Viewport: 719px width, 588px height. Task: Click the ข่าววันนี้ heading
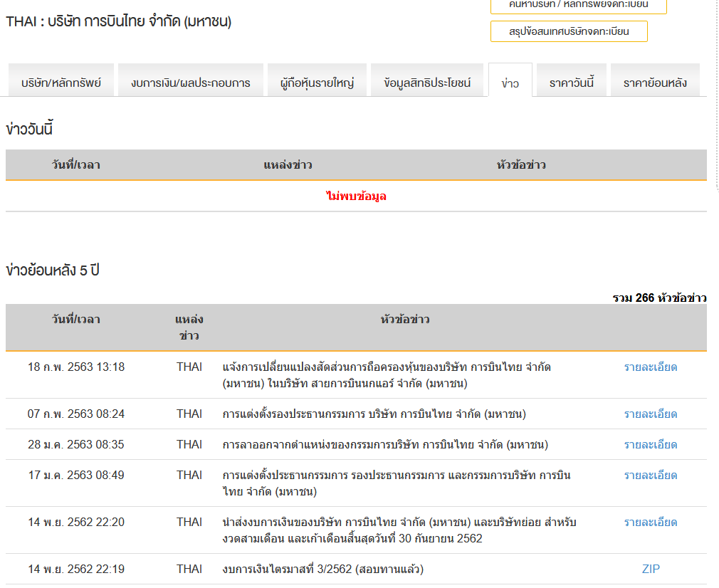[x=29, y=129]
